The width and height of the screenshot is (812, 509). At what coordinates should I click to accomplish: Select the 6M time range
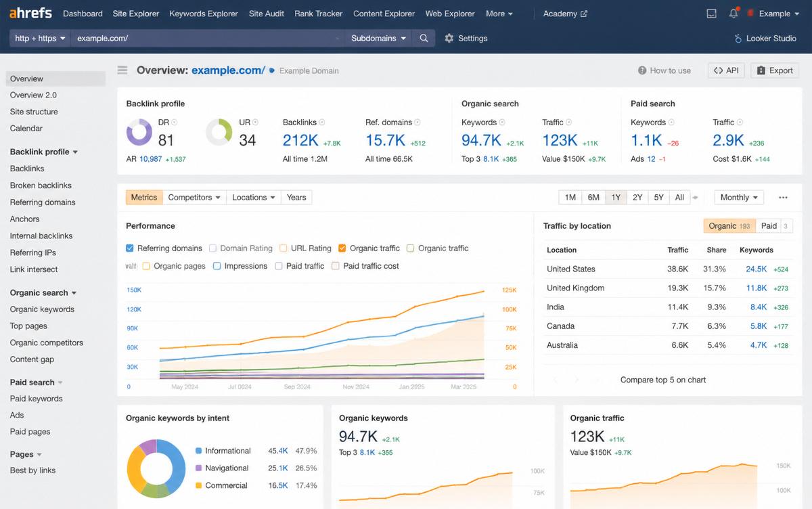pyautogui.click(x=593, y=198)
